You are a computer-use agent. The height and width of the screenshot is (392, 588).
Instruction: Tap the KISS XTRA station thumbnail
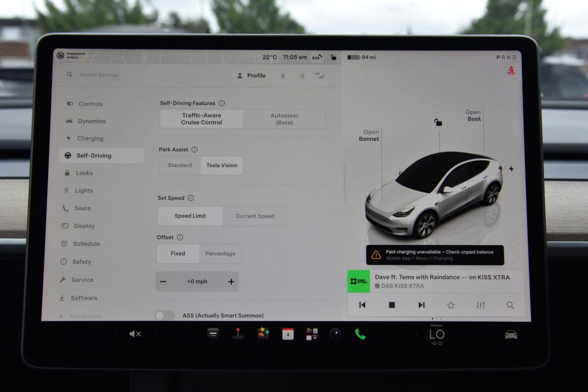tap(359, 281)
